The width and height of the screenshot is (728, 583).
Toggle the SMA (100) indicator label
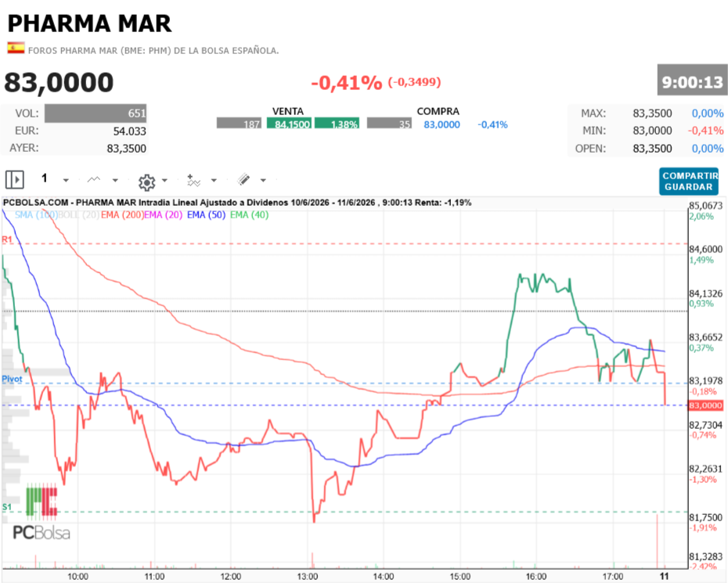(x=36, y=215)
